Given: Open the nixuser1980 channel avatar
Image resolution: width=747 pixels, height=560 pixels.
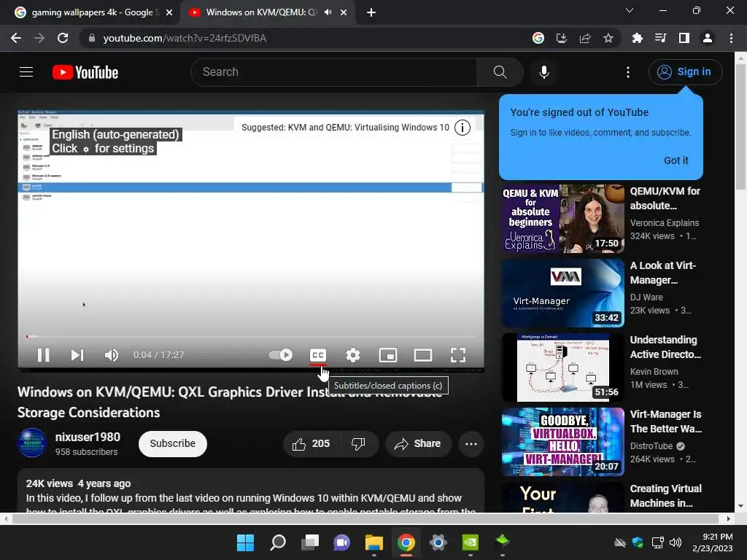Looking at the screenshot, I should point(32,443).
